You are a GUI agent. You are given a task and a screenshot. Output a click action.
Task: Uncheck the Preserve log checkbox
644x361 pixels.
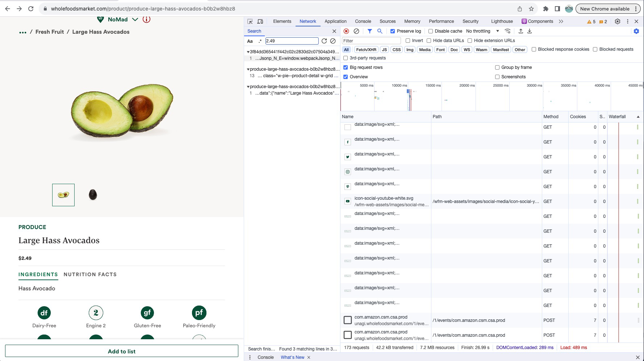[x=393, y=31]
